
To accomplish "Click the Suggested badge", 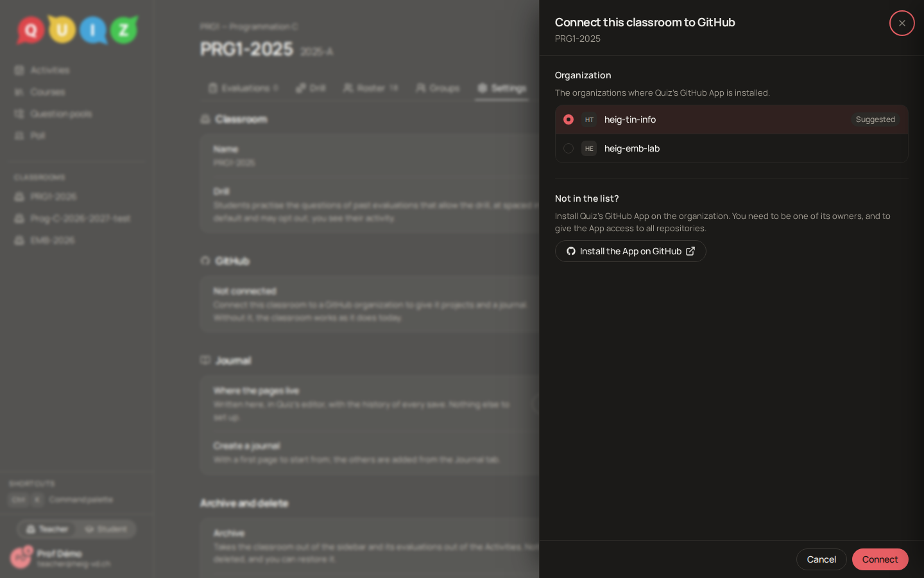I will [x=875, y=119].
